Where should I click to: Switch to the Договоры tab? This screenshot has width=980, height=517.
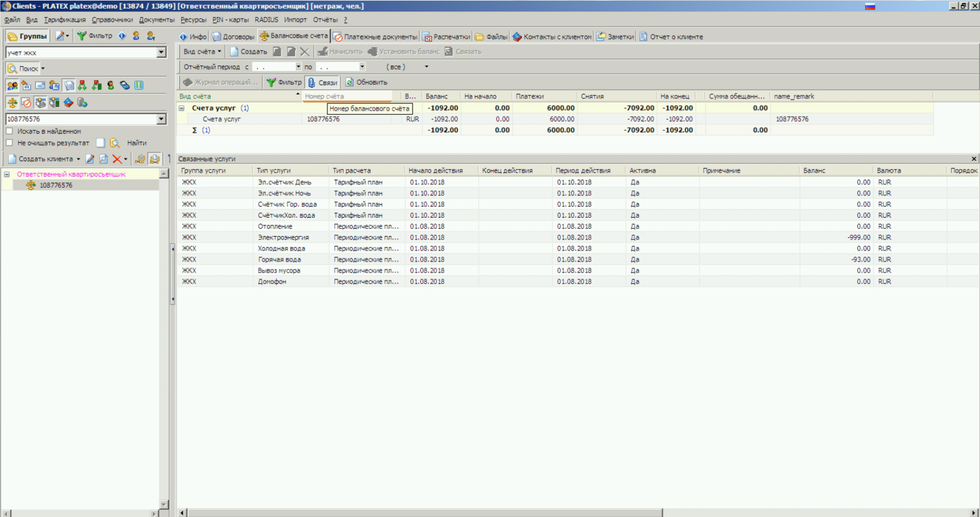tap(233, 37)
